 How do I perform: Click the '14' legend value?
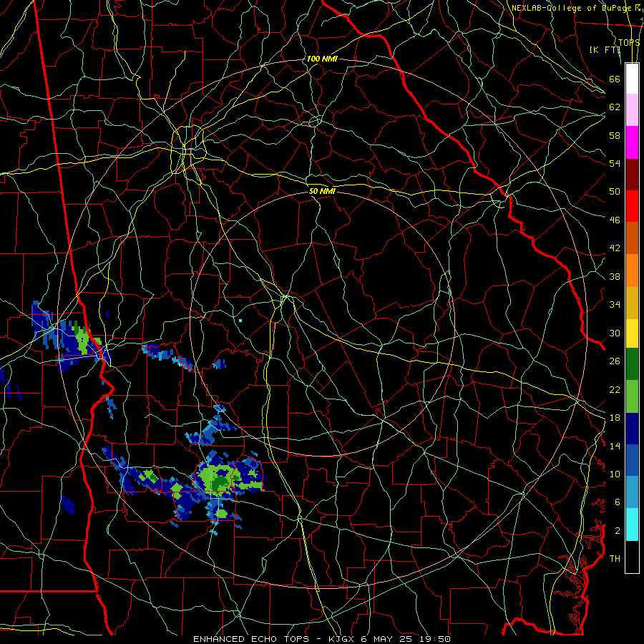tap(615, 446)
